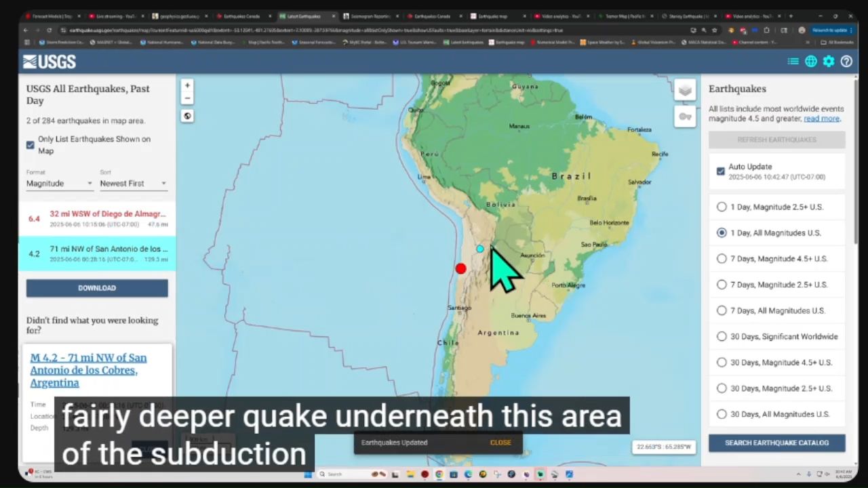868x488 pixels.
Task: Click Search Earthquake Catalog button
Action: pyautogui.click(x=776, y=443)
